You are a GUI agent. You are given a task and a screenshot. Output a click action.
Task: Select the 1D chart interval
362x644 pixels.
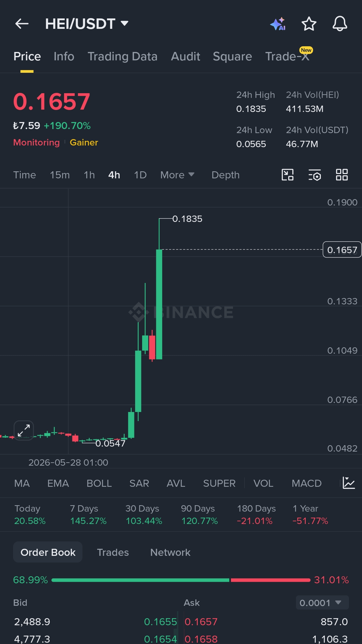(140, 175)
